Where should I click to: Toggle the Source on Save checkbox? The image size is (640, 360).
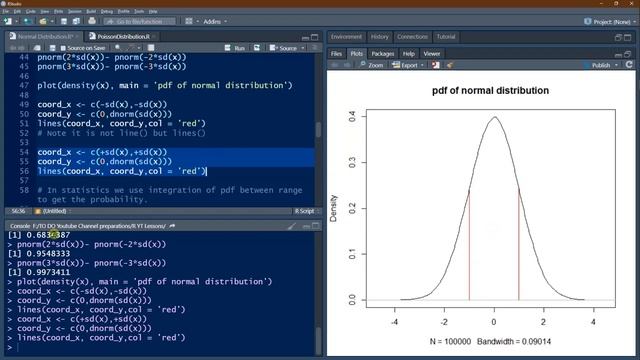(x=63, y=48)
